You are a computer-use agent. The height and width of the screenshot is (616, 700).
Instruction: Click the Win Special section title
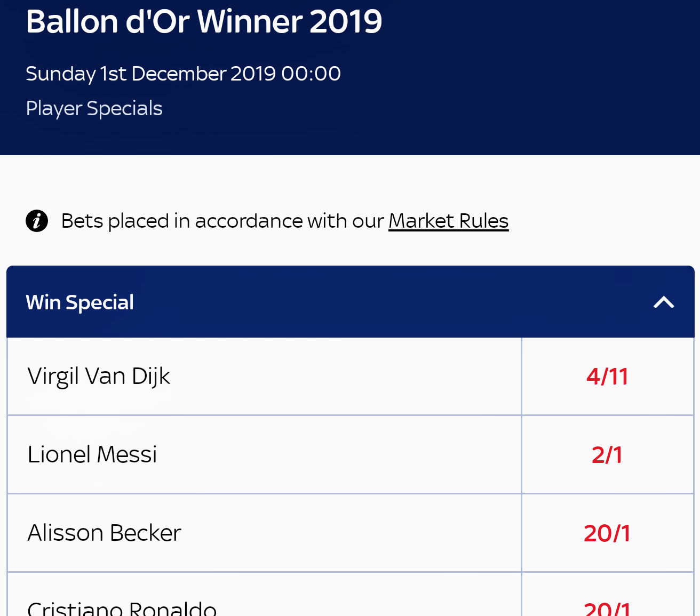pos(80,302)
